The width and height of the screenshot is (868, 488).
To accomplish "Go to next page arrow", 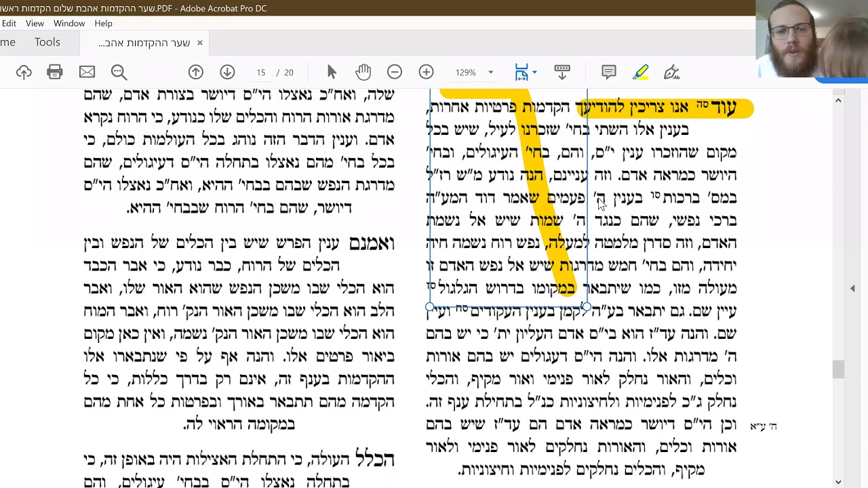I will tap(227, 72).
